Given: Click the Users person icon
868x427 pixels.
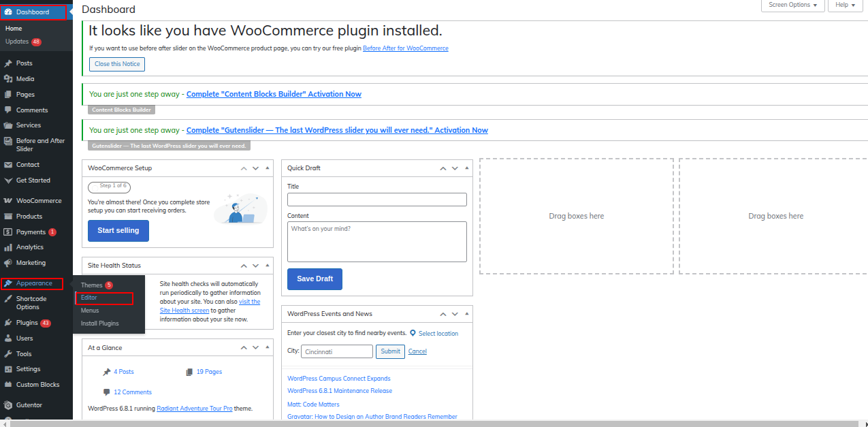Looking at the screenshot, I should pyautogui.click(x=8, y=338).
